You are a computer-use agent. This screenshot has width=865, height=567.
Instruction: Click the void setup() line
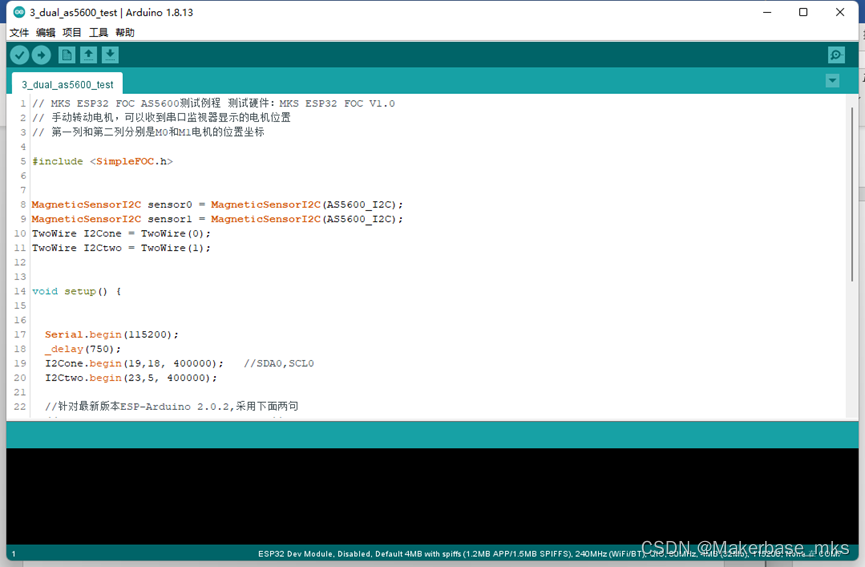[x=76, y=291]
